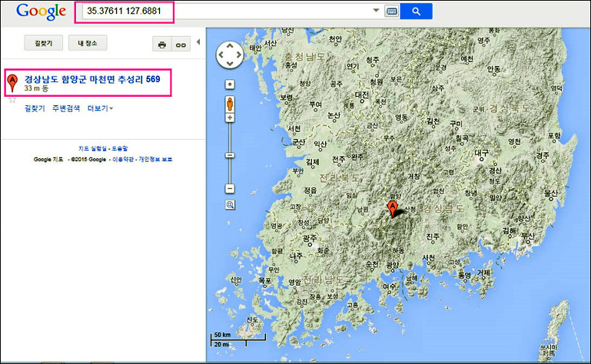Click the 안동 city label on map

493,69
